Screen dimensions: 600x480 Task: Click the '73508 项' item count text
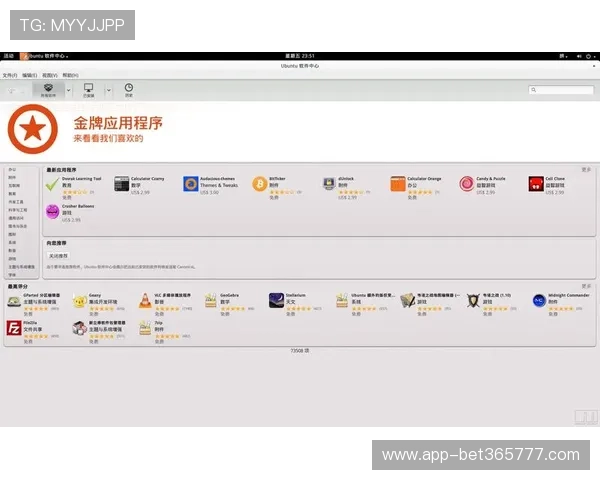click(x=300, y=351)
